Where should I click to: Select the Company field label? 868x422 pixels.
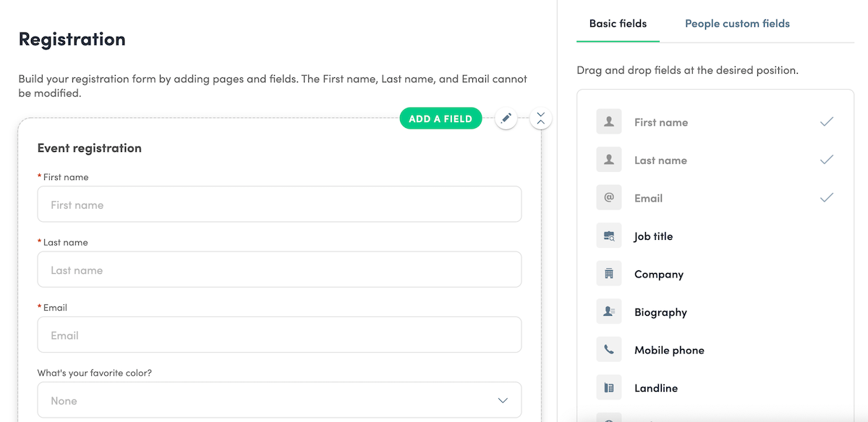coord(659,275)
